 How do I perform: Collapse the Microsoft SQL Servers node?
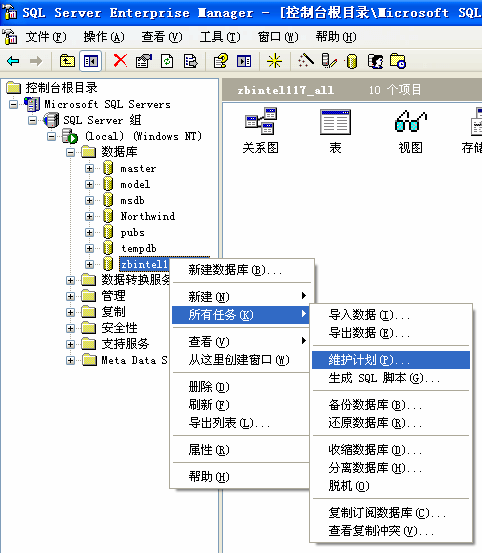point(13,105)
